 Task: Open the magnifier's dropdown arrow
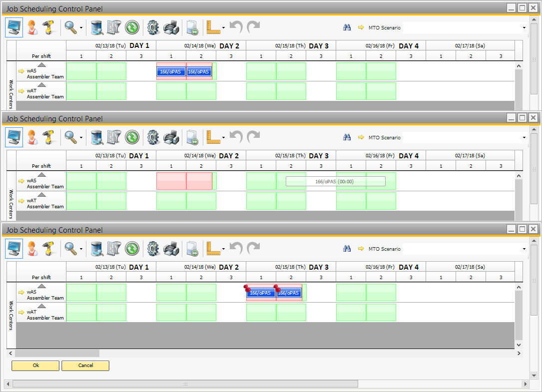point(80,28)
